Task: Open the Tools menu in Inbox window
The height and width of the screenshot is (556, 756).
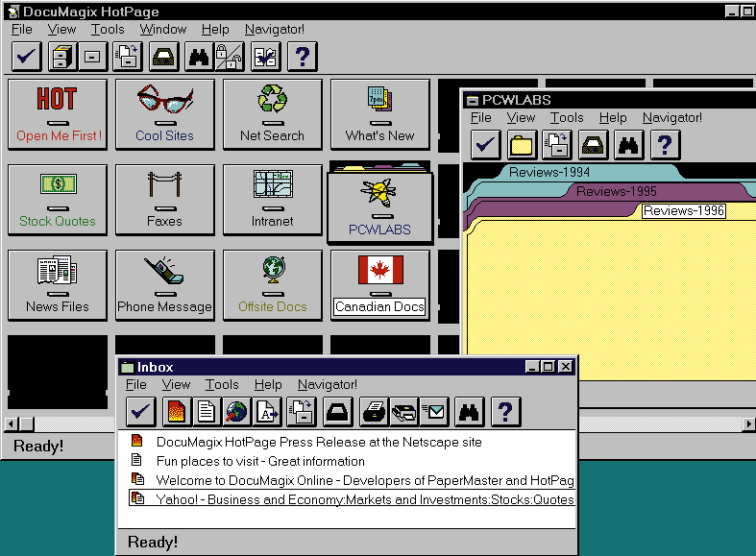Action: (x=222, y=384)
